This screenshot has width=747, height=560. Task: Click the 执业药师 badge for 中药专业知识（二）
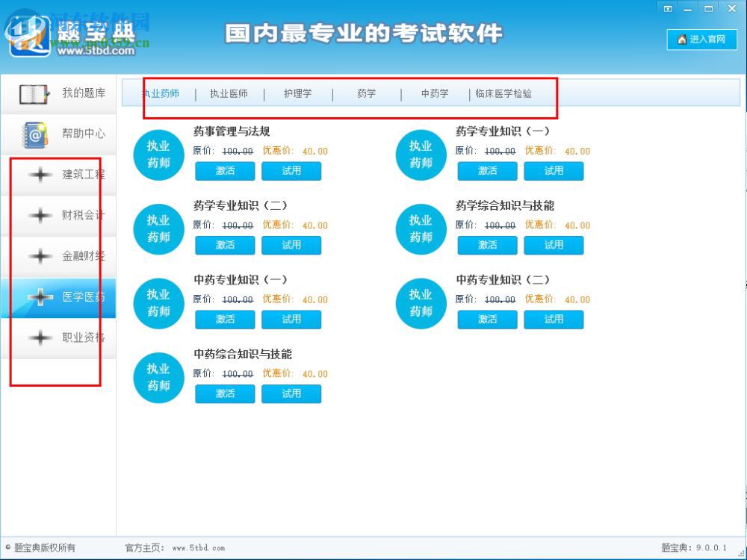pos(420,302)
